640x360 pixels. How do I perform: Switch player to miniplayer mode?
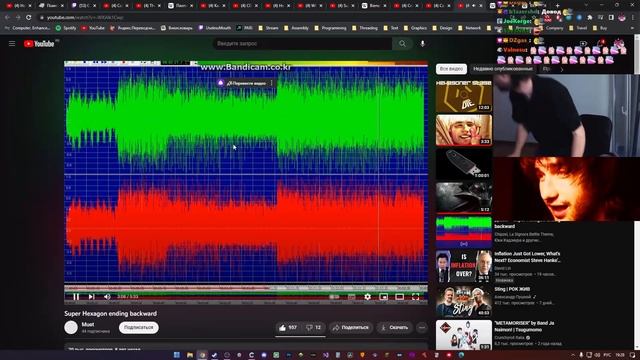click(383, 297)
